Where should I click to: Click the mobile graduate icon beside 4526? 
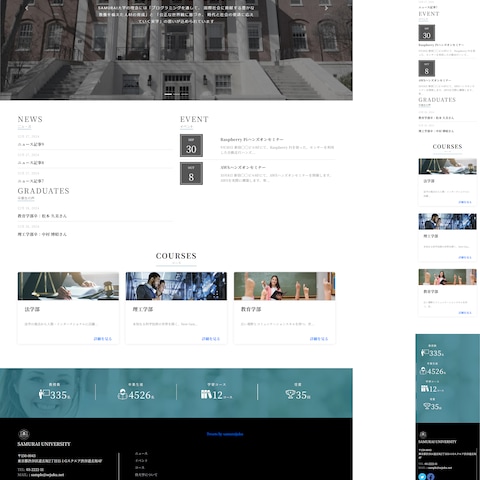click(423, 371)
